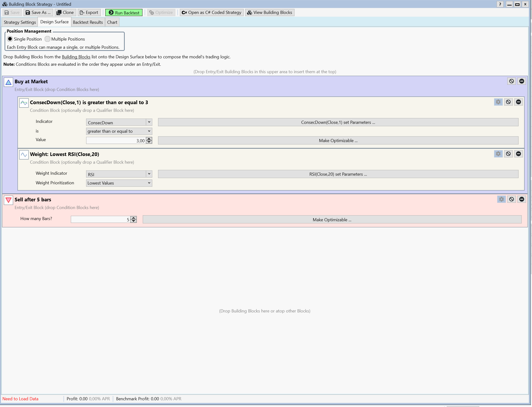The image size is (532, 407).
Task: Remove the Weight Lowest RSI block
Action: click(518, 154)
